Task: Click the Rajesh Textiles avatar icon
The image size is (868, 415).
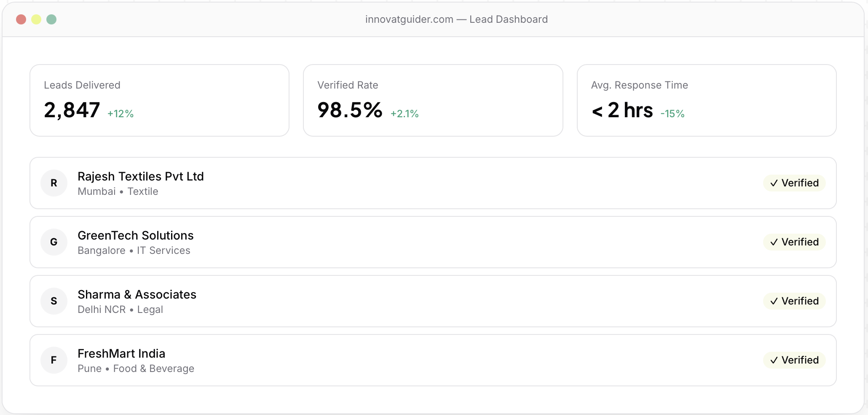Action: coord(54,183)
